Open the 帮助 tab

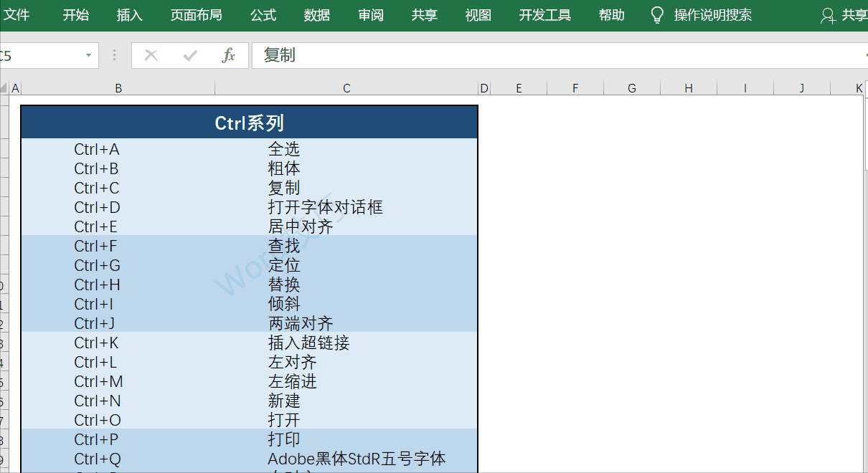pos(612,15)
